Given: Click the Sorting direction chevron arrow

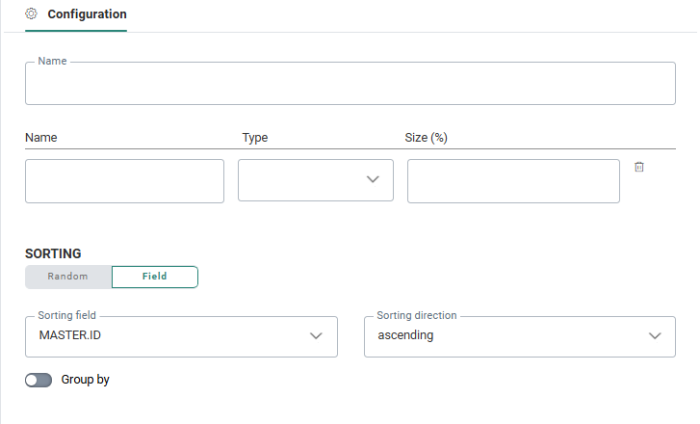Looking at the screenshot, I should 655,336.
